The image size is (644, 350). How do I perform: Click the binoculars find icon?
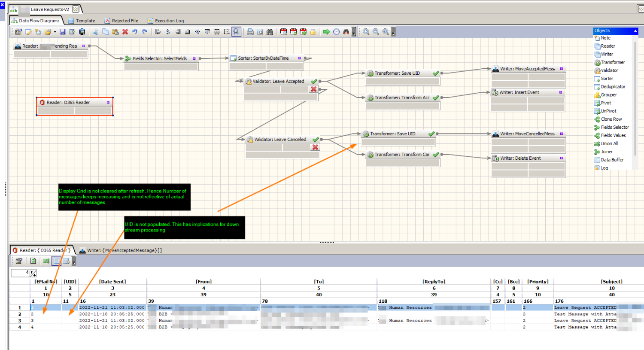[270, 32]
